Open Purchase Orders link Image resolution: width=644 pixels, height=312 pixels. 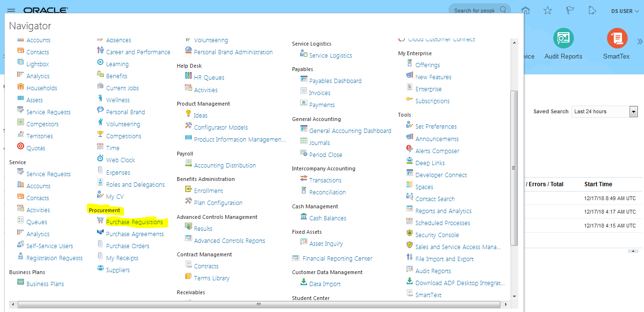click(x=128, y=246)
